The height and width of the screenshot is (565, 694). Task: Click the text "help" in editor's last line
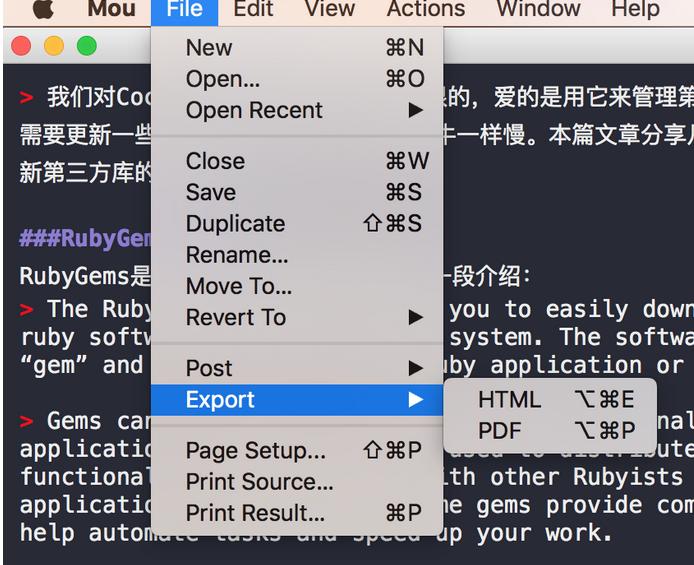[x=47, y=533]
